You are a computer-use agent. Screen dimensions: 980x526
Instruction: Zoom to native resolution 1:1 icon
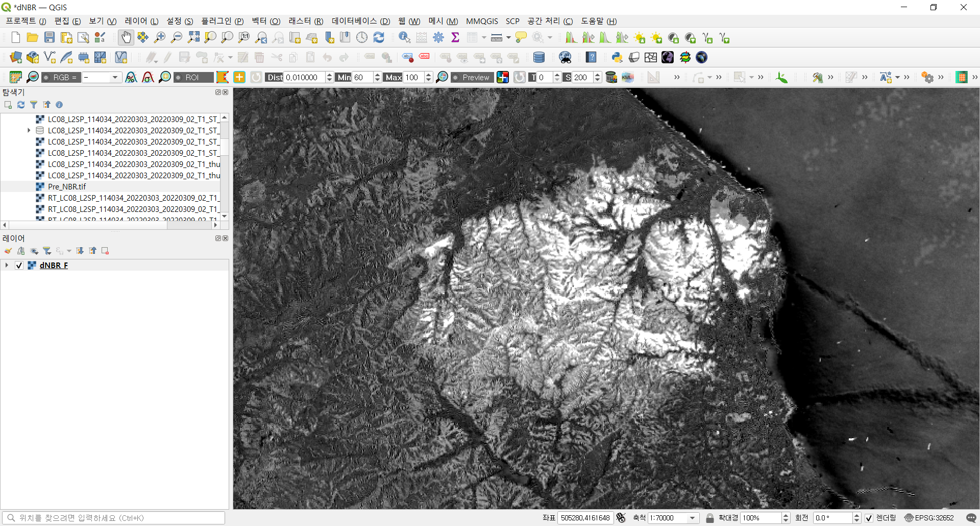pos(244,37)
